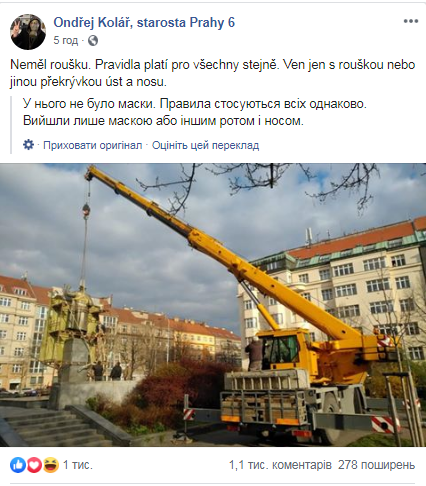
Task: Click the red heart Love reaction icon
Action: (34, 465)
